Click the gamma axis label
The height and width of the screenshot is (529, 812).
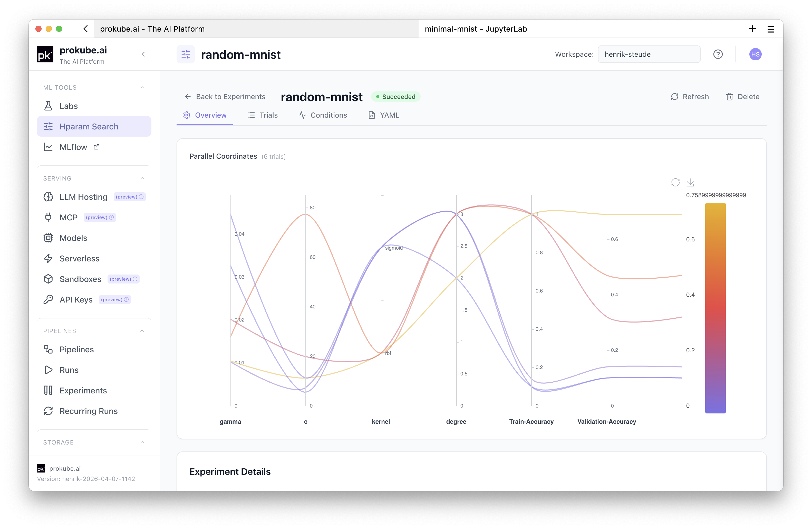pyautogui.click(x=230, y=421)
